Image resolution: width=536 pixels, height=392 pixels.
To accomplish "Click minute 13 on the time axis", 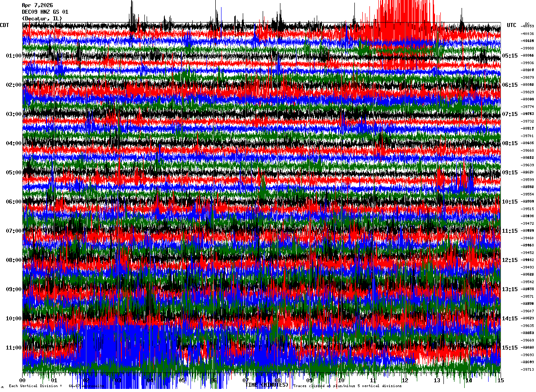I will coord(437,380).
